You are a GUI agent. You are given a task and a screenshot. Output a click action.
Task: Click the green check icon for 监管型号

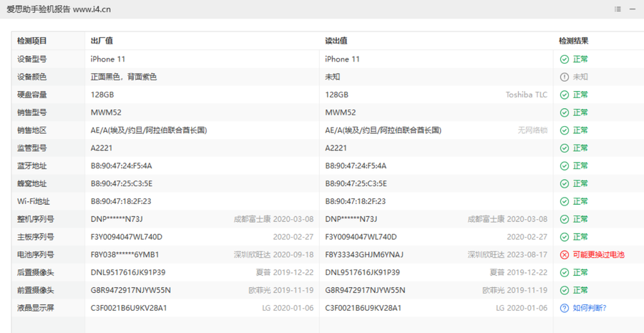click(565, 148)
